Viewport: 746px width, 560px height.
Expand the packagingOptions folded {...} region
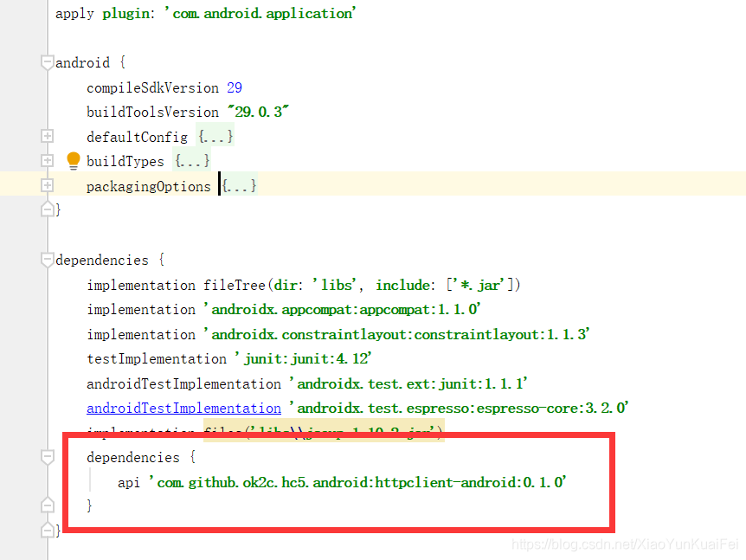(239, 184)
